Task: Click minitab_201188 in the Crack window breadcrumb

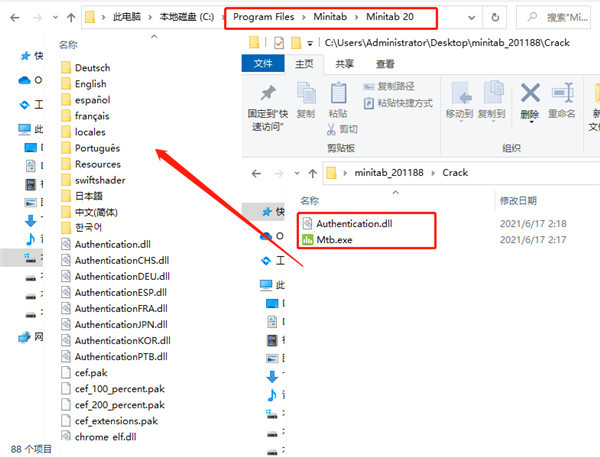Action: [389, 173]
